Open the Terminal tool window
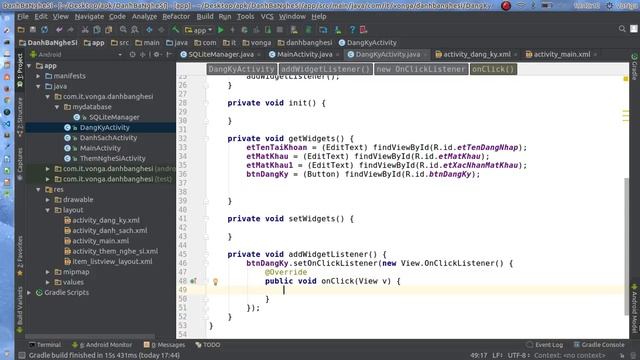This screenshot has width=640, height=360. click(45, 345)
